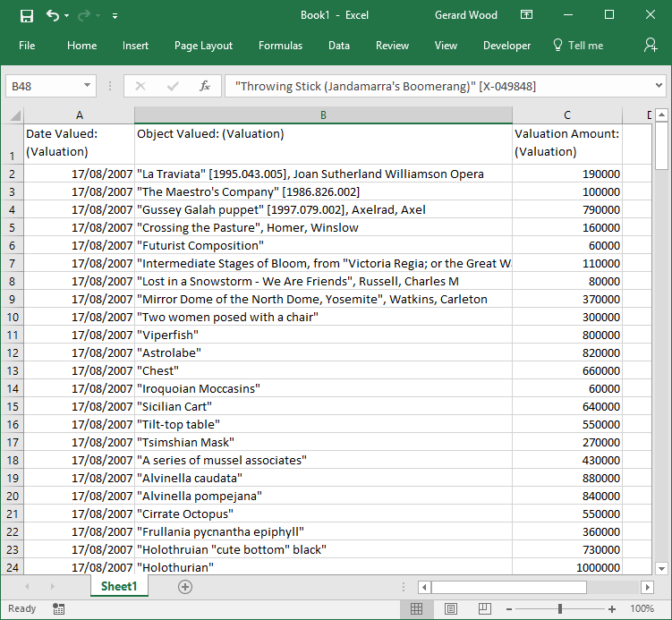Screen dimensions: 672x620
Task: Open the Name Box dropdown arrow
Action: 87,86
